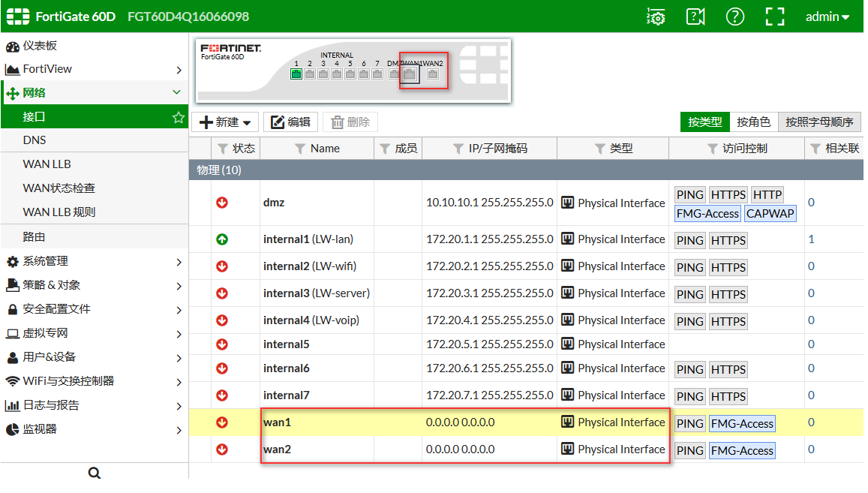Click the IP 172.20.5.1 cell for internal5
868x493 pixels.
point(489,344)
